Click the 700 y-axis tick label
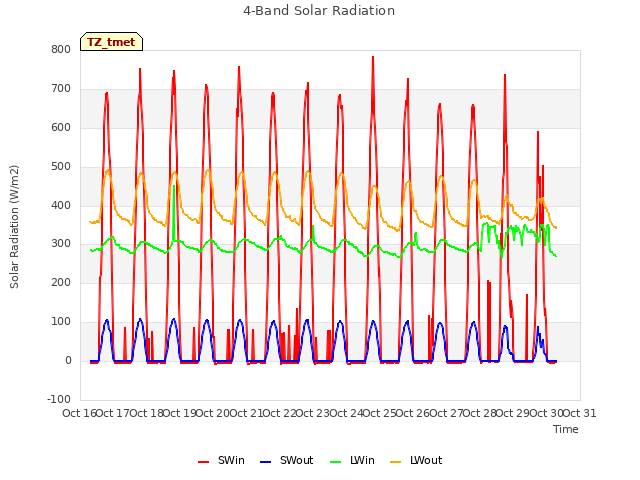The height and width of the screenshot is (480, 640). 61,88
